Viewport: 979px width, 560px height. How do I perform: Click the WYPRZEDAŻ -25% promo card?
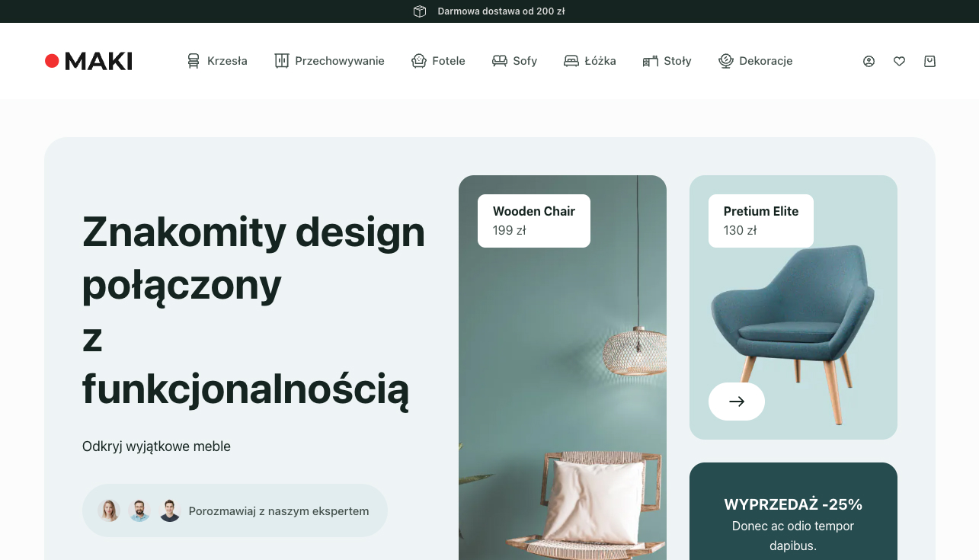pos(793,511)
